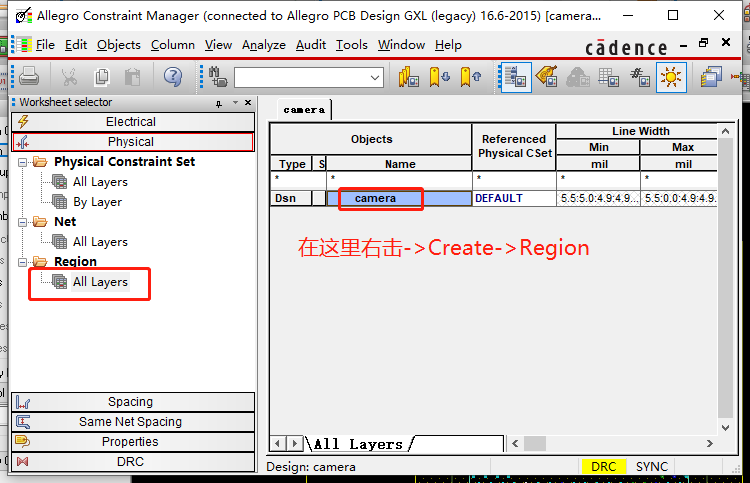Select All Layers under Region
Image resolution: width=750 pixels, height=483 pixels.
(100, 282)
